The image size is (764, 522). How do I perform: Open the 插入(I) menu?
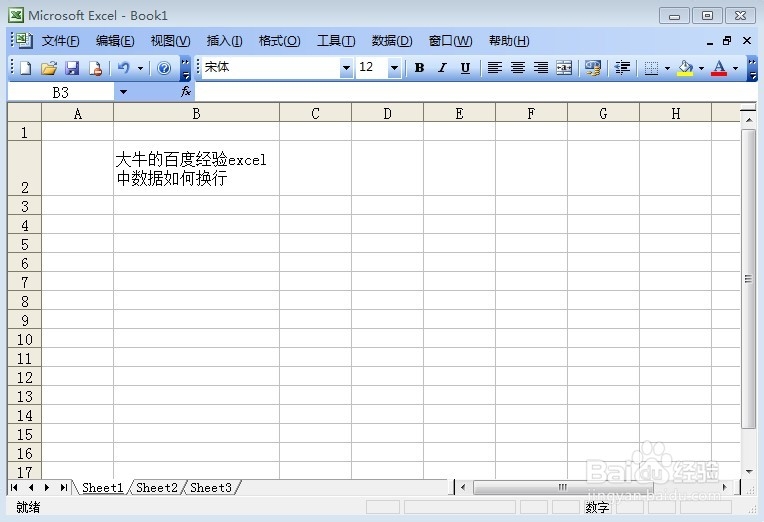[224, 41]
